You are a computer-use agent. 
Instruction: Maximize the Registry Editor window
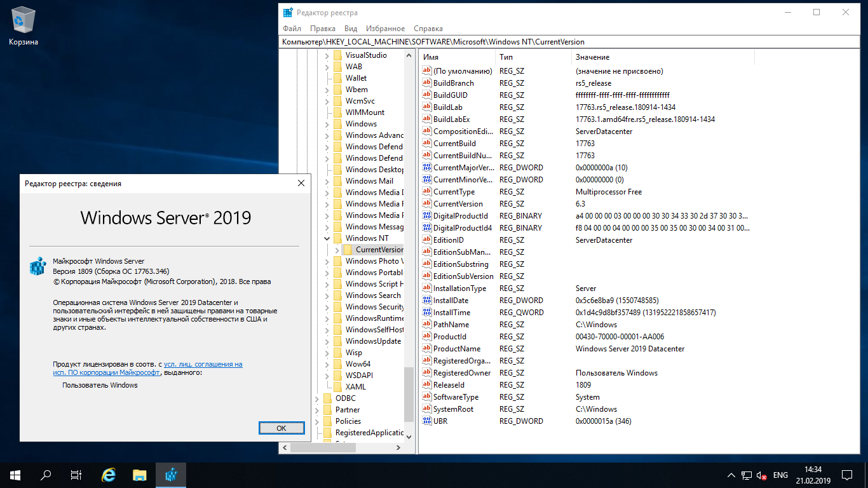[817, 12]
